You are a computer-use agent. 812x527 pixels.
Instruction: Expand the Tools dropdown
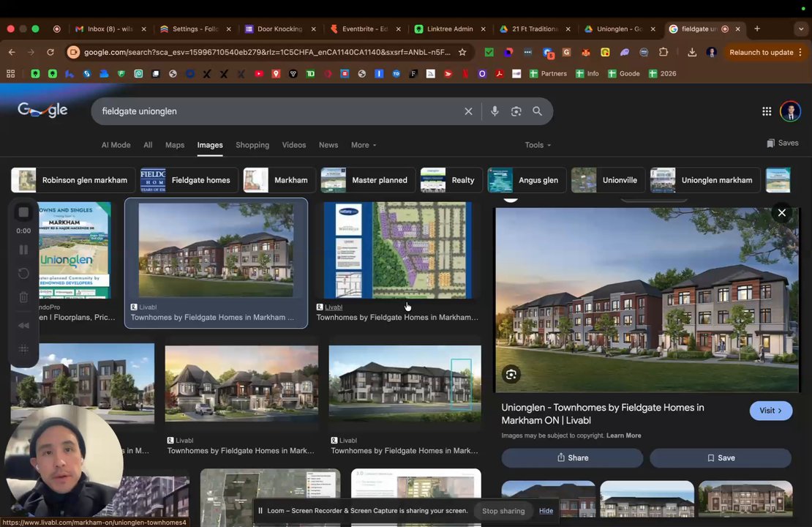(x=538, y=145)
